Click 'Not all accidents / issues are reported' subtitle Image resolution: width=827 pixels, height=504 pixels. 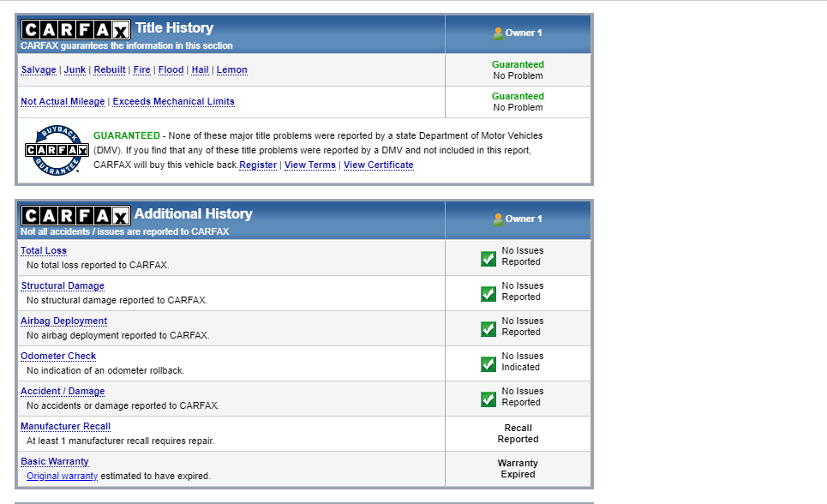(x=125, y=231)
